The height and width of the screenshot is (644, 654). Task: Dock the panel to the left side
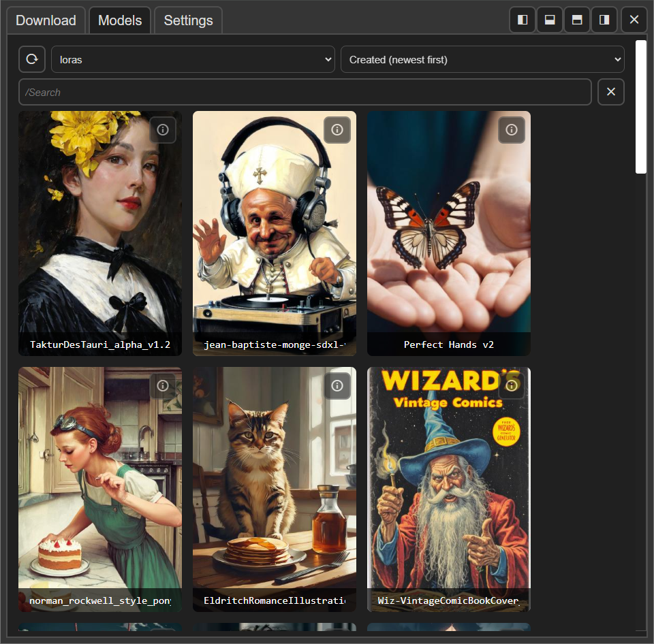[523, 20]
